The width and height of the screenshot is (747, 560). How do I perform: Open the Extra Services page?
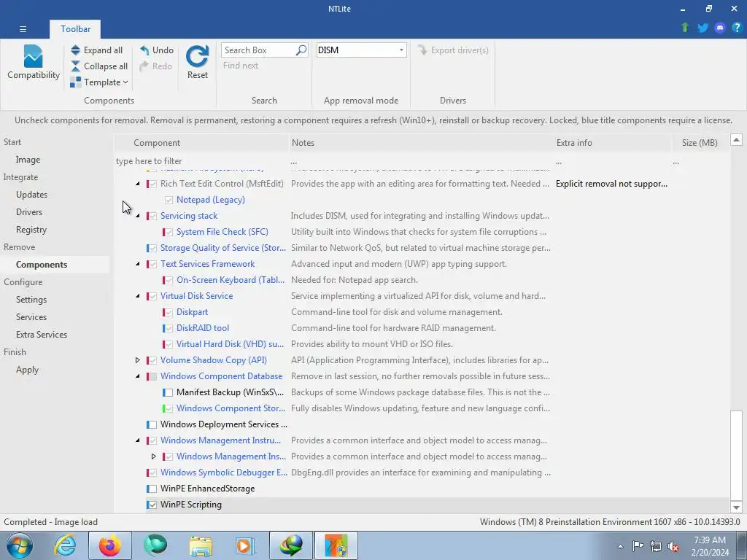[x=42, y=335]
